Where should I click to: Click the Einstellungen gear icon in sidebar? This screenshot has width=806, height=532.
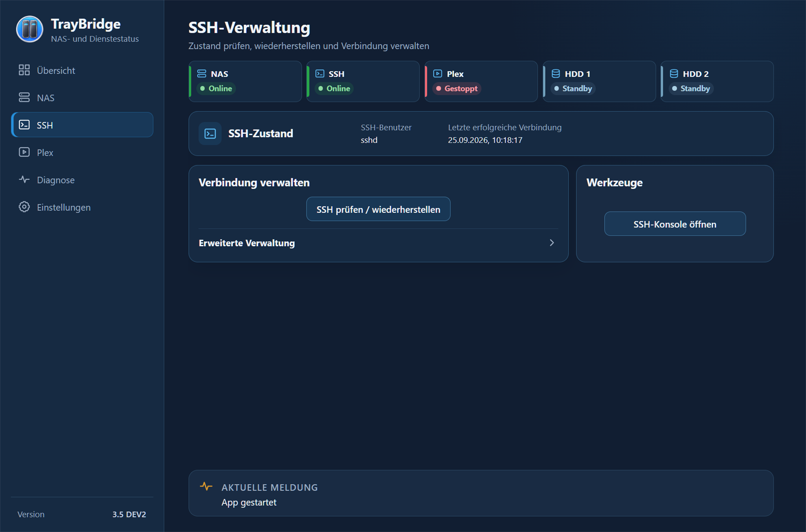pyautogui.click(x=24, y=207)
